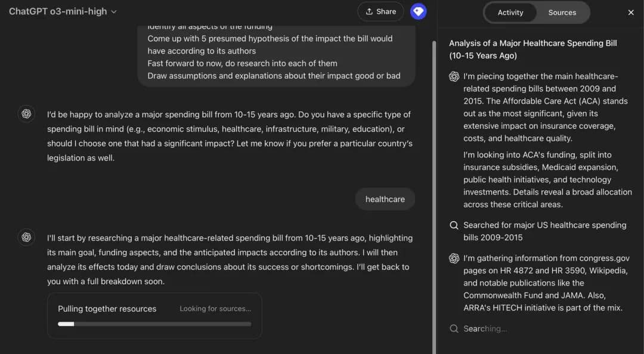This screenshot has height=354, width=644.
Task: Click the panel title 'Analysis of a Major Healthcare'
Action: [532, 49]
